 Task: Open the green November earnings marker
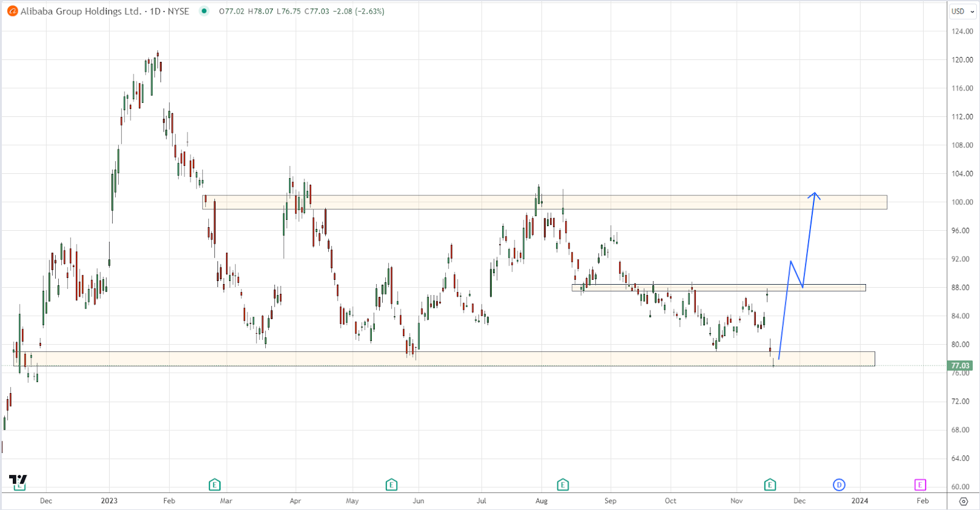click(770, 485)
